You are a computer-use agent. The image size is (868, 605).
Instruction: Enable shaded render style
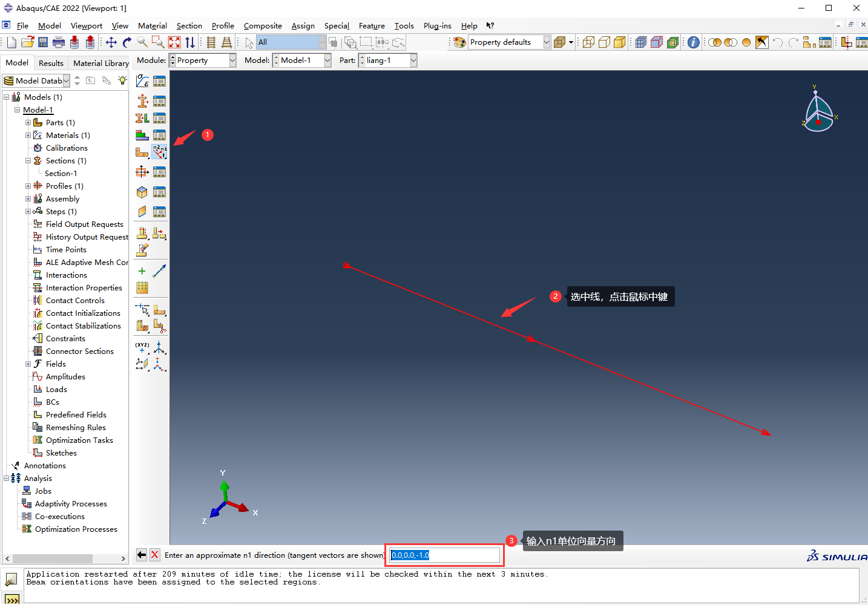point(620,42)
